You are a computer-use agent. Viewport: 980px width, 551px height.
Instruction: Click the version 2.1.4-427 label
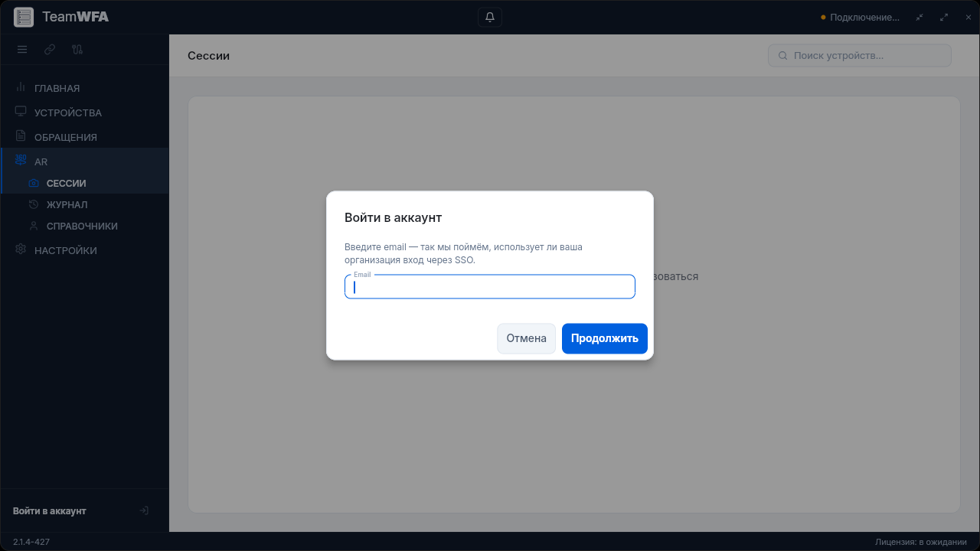coord(31,542)
